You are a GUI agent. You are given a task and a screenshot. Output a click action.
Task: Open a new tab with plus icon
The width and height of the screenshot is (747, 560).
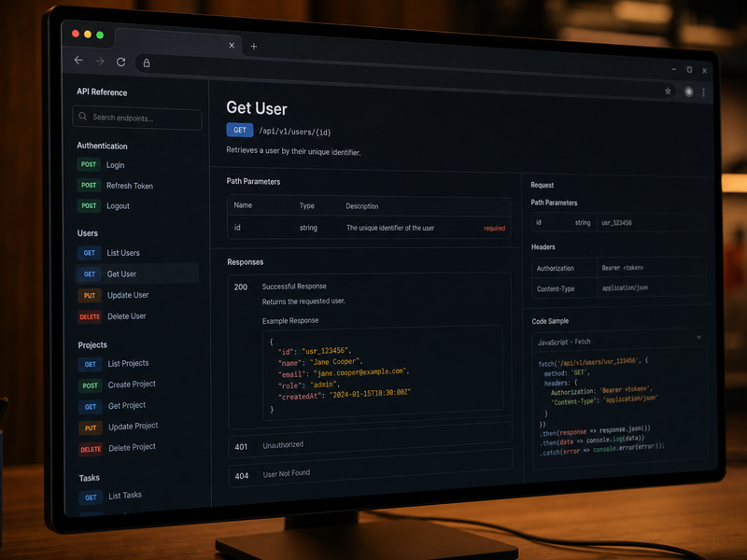253,46
